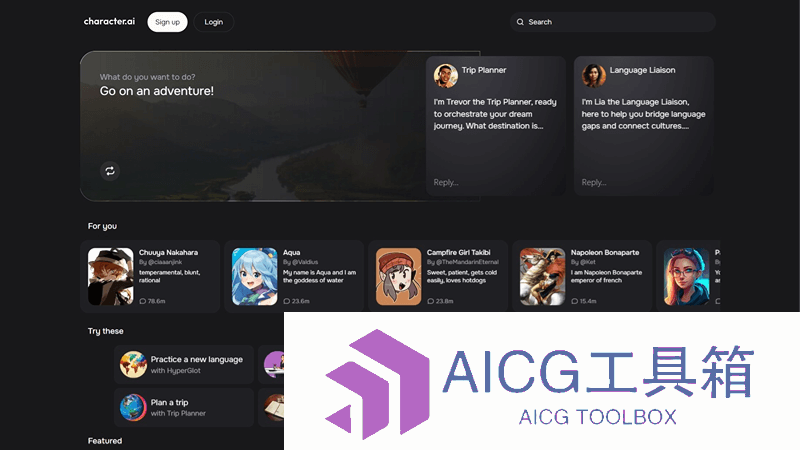Click chat count icon showing 23.8m
Viewport: 800px width, 450px height.
[431, 301]
